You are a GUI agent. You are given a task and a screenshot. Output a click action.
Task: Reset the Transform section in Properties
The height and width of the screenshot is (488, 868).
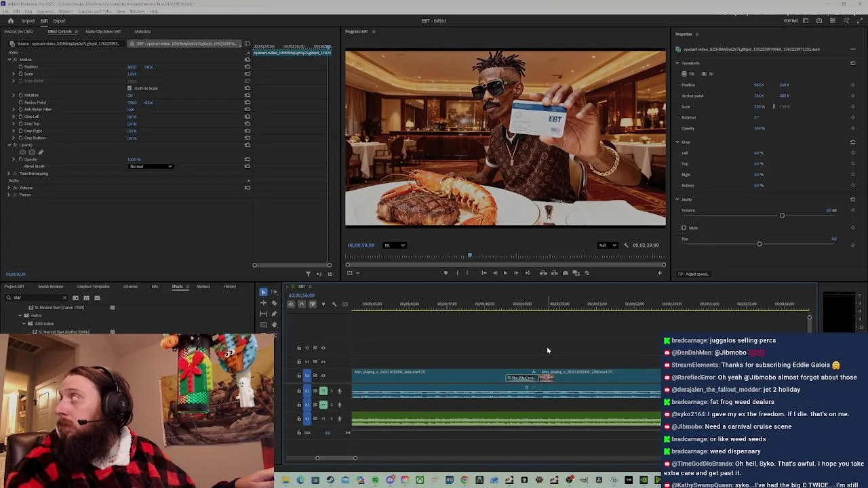point(852,63)
